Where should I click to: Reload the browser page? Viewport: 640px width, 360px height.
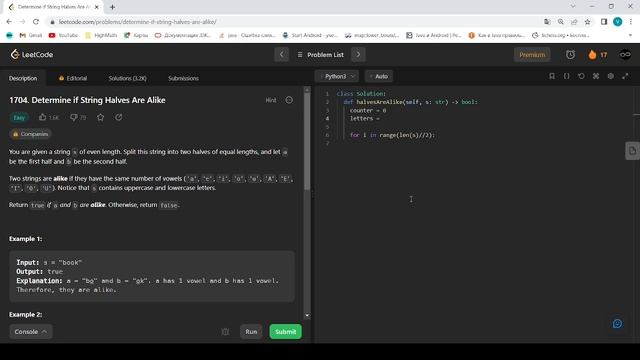(36, 22)
